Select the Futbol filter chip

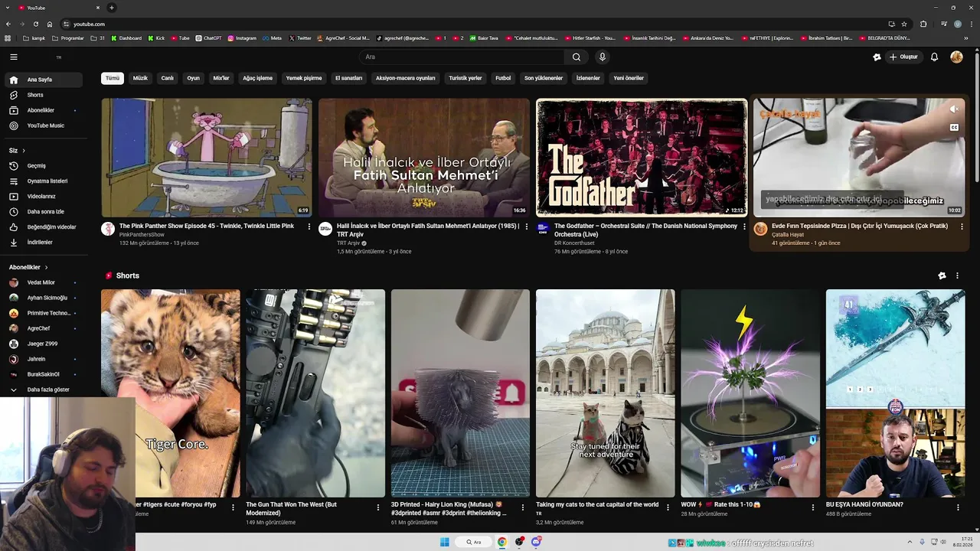pyautogui.click(x=503, y=78)
